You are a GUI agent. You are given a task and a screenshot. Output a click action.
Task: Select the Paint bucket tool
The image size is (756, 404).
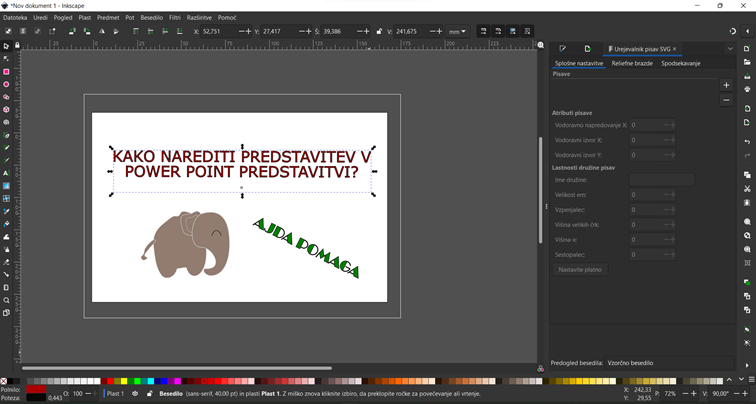pos(6,224)
